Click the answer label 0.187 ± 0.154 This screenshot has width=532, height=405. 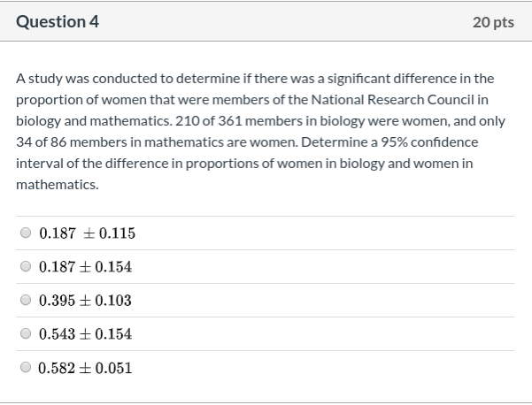tap(85, 267)
